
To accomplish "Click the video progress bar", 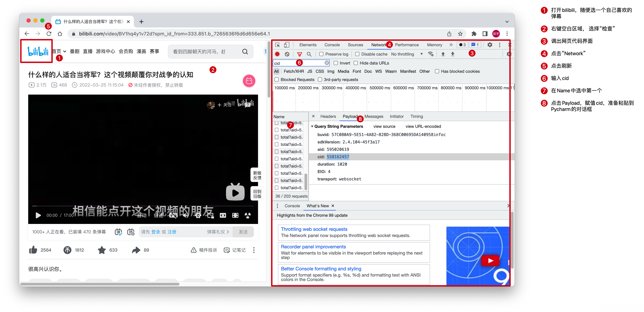I will [x=143, y=206].
